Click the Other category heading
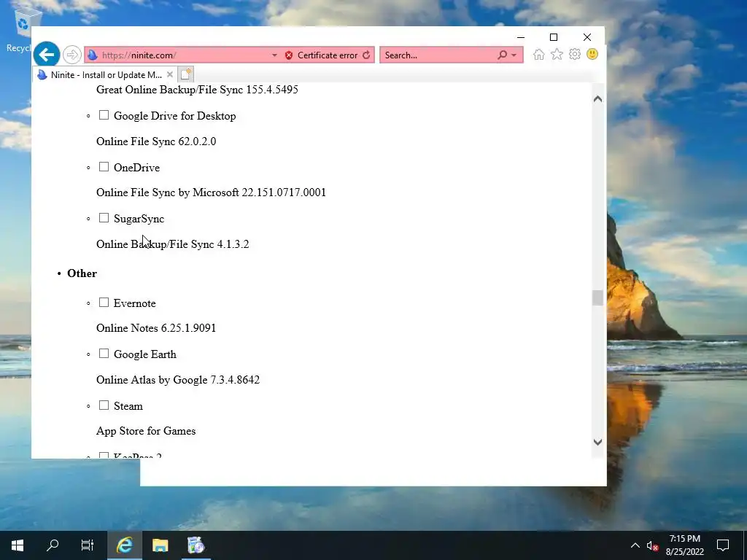The image size is (747, 560). pyautogui.click(x=82, y=273)
